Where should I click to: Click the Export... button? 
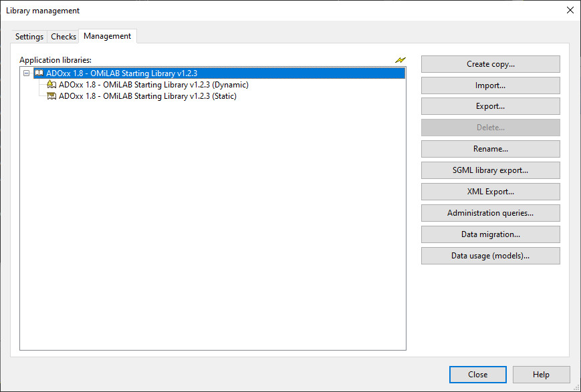(x=491, y=106)
